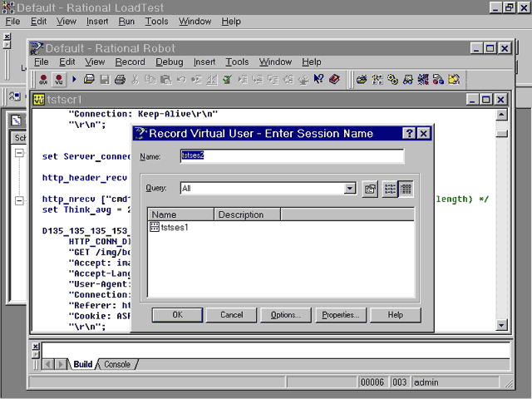Image resolution: width=532 pixels, height=399 pixels.
Task: Open the View menu in Rational LoadTest
Action: tap(66, 21)
